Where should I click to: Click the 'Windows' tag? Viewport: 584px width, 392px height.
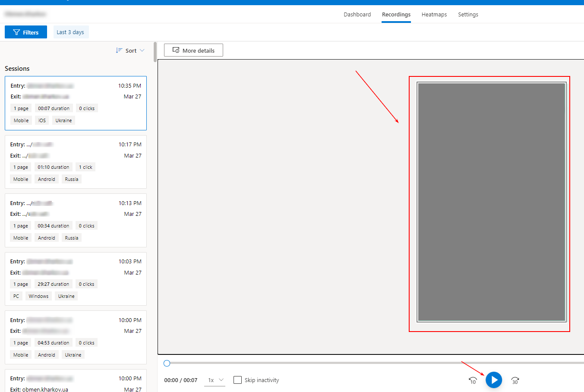point(38,296)
